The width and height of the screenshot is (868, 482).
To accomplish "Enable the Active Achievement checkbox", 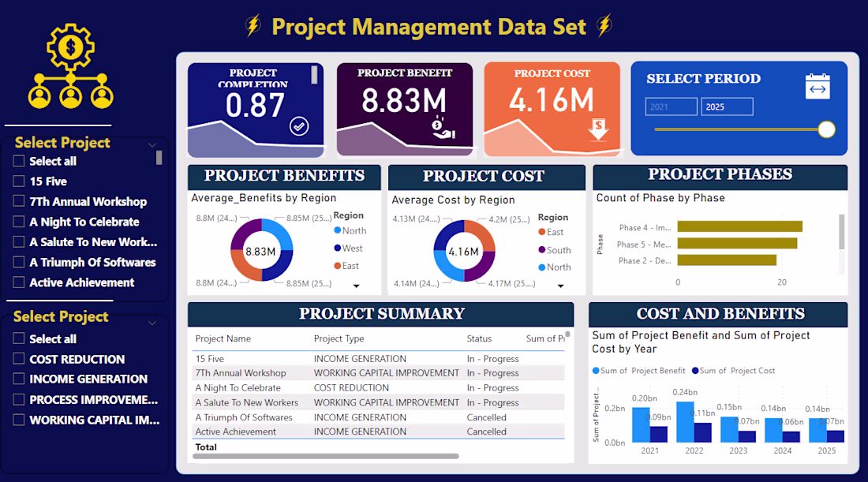I will click(19, 282).
